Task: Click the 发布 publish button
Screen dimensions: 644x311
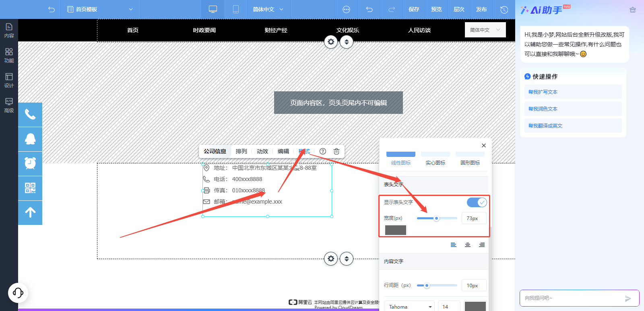Action: (481, 9)
